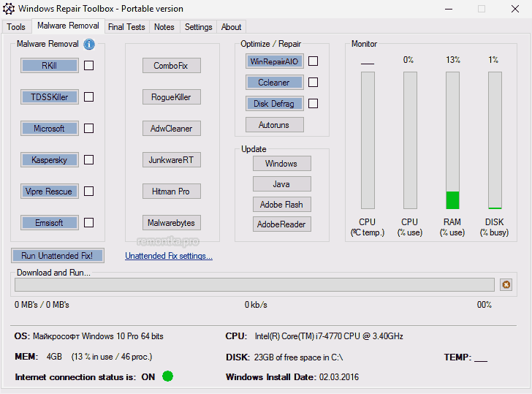Tick the Ccleaner checkbox
Image resolution: width=532 pixels, height=394 pixels.
click(x=313, y=83)
